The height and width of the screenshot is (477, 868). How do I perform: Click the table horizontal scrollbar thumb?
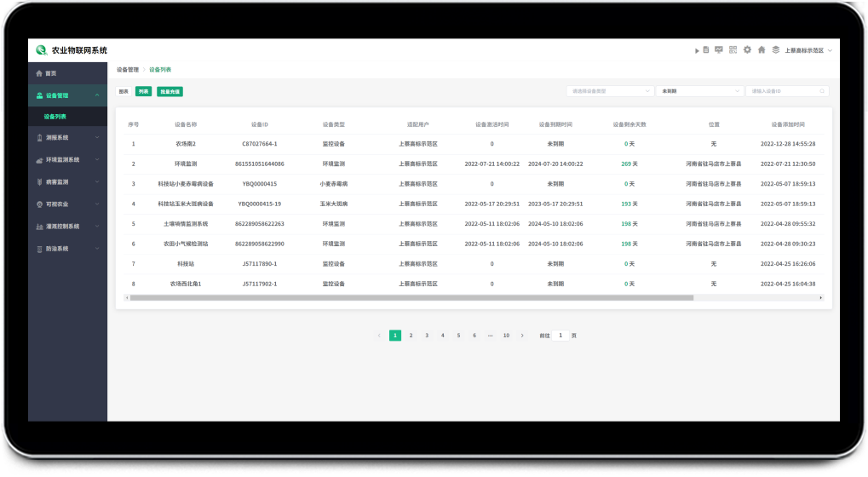411,298
